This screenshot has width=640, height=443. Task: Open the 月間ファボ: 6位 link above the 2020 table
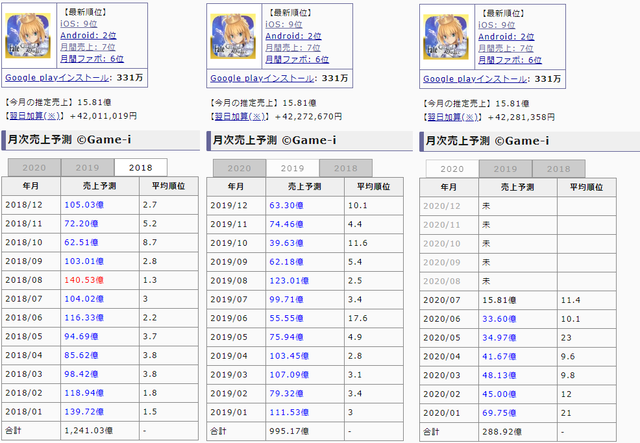point(510,60)
